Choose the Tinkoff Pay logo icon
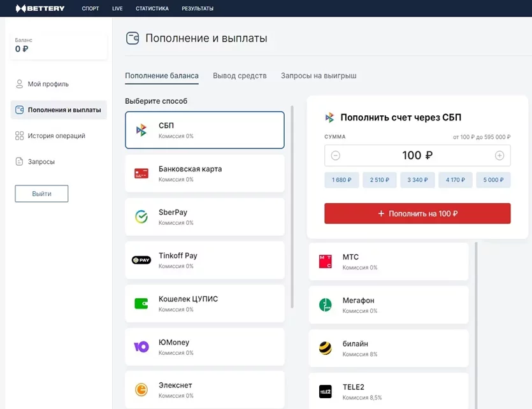Viewport: 532px width, 409px height. tap(141, 260)
